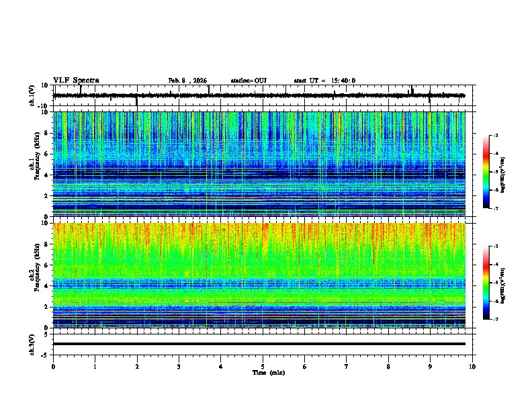Click inside the ch.2 spectrogram plot
532x411 pixels.
tap(259, 275)
